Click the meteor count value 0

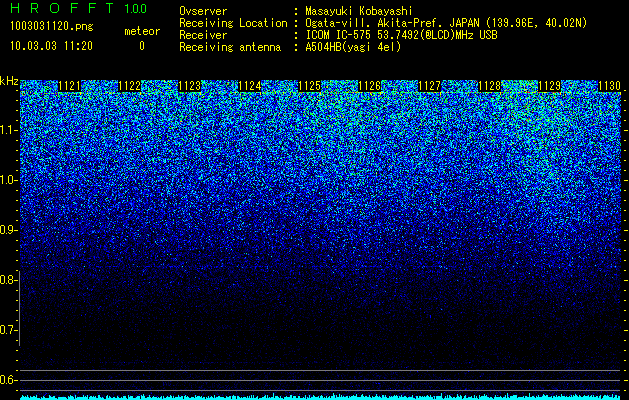pos(142,46)
